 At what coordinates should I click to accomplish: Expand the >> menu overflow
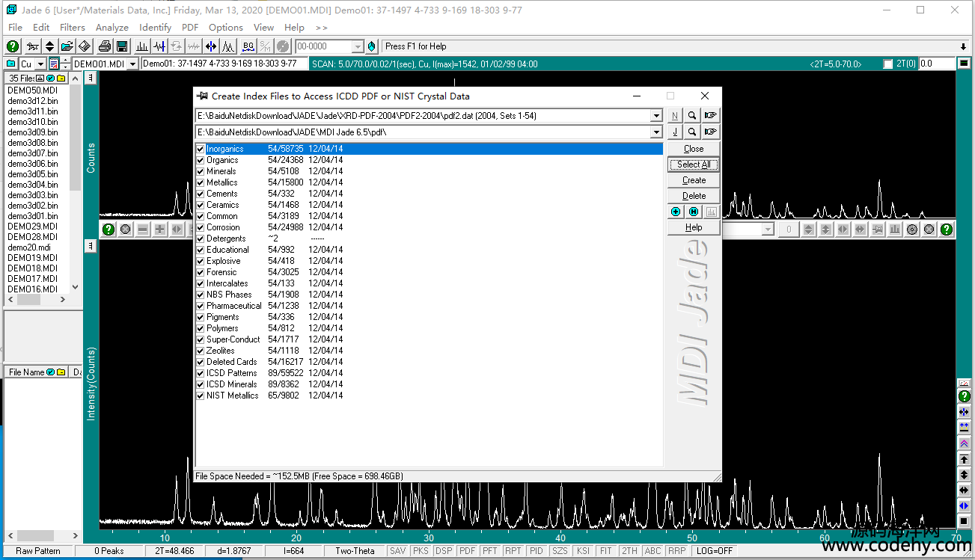coord(321,28)
